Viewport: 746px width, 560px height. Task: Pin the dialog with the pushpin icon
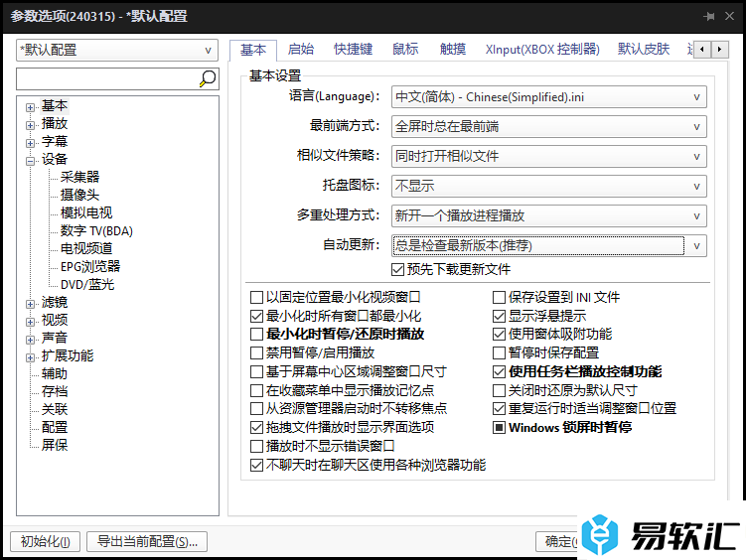709,16
